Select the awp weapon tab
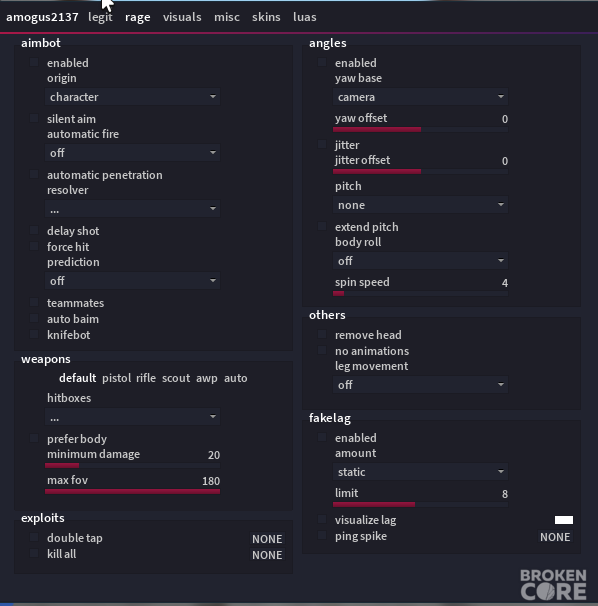 206,378
